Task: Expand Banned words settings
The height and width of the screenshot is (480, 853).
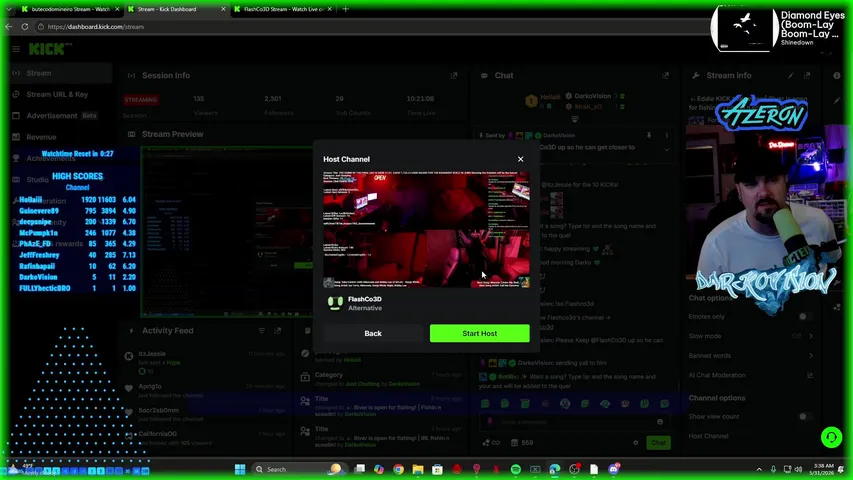Action: point(811,355)
